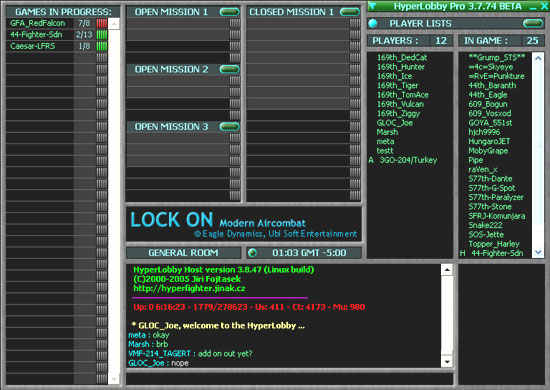
Task: Click the games list scroll down arrow
Action: pyautogui.click(x=114, y=379)
